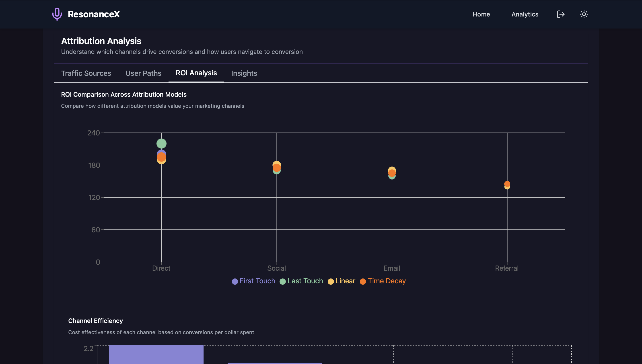642x364 pixels.
Task: Toggle the light theme sun icon
Action: point(584,14)
